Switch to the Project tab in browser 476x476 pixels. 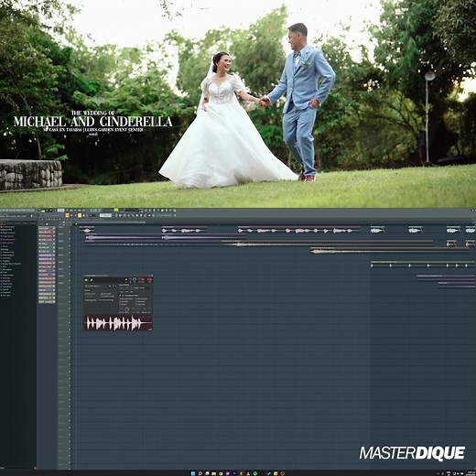(9, 222)
